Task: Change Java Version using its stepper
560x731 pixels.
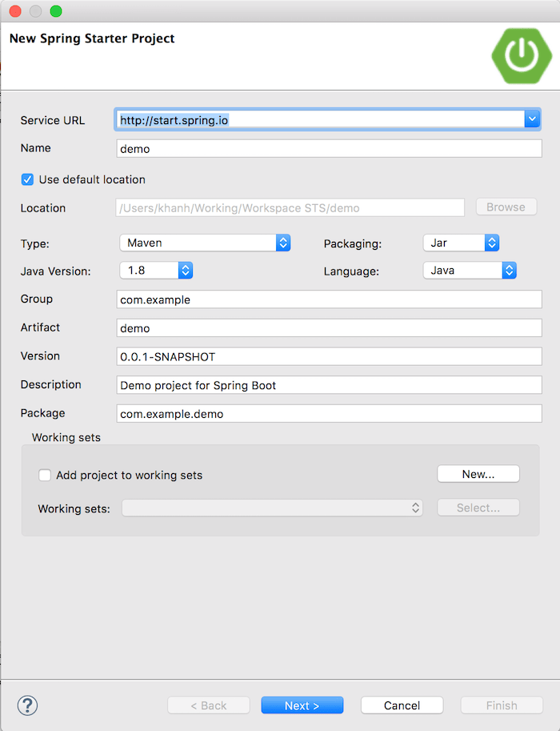Action: pyautogui.click(x=186, y=270)
